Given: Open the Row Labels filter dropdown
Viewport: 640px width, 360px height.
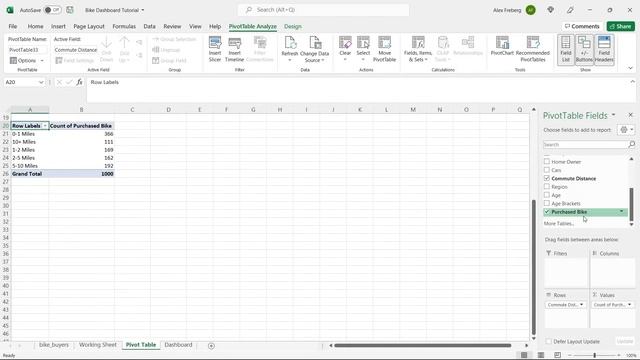Looking at the screenshot, I should 45,126.
